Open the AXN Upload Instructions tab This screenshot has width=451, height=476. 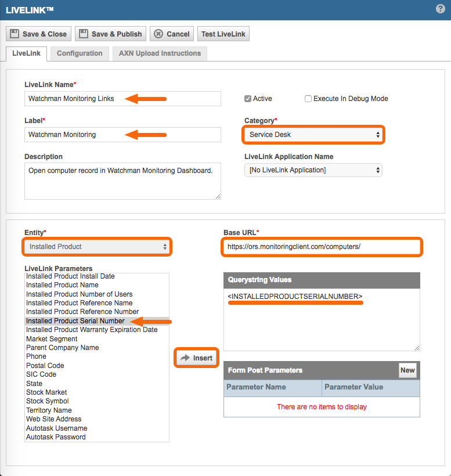160,53
